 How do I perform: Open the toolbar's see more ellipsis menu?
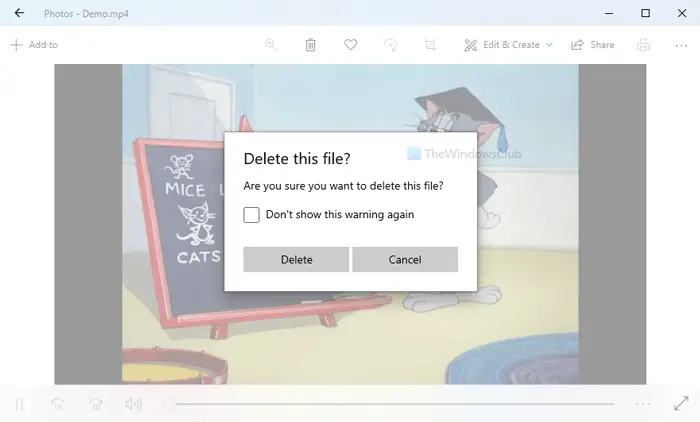point(681,45)
